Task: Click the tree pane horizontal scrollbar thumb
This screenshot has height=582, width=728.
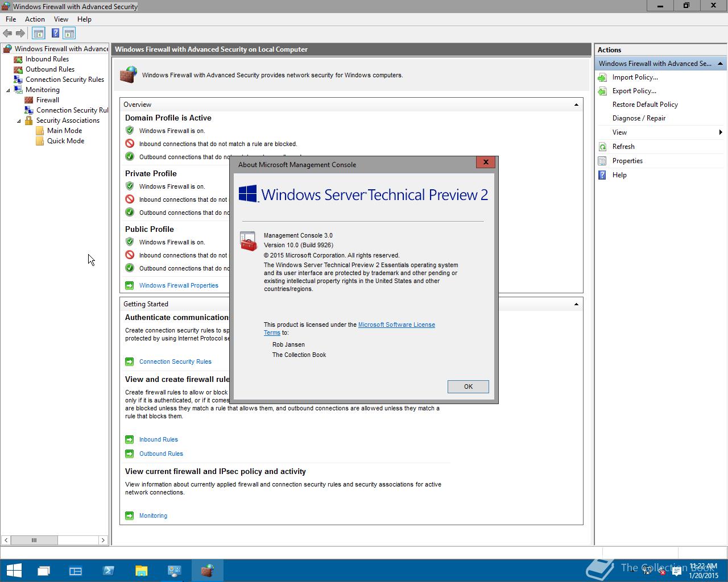Action: click(x=34, y=540)
